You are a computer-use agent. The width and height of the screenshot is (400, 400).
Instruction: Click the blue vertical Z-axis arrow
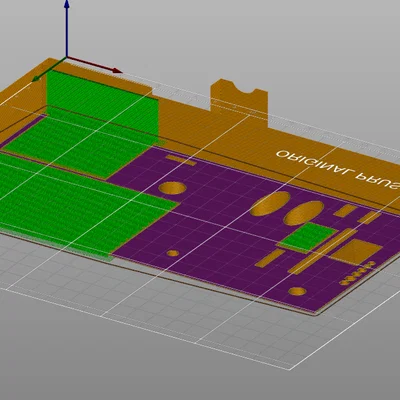[x=67, y=28]
